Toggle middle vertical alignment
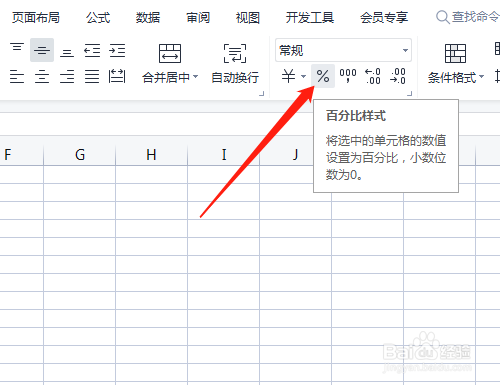Screen dimensions: 500x385 42,50
